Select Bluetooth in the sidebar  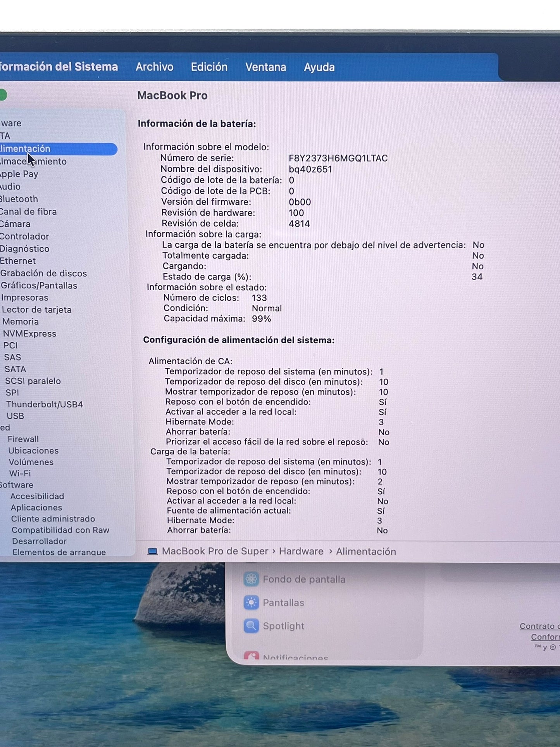[x=19, y=199]
